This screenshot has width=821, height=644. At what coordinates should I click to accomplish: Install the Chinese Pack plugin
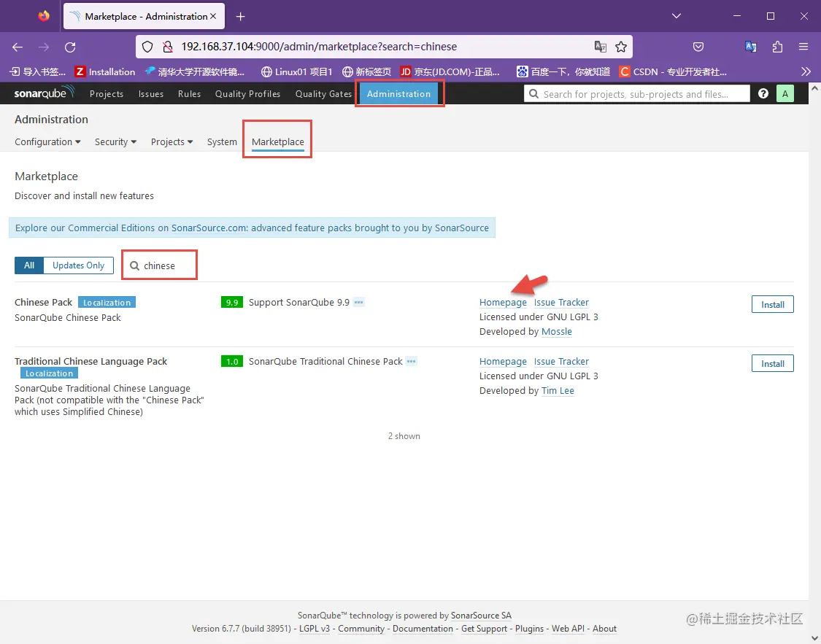tap(772, 304)
